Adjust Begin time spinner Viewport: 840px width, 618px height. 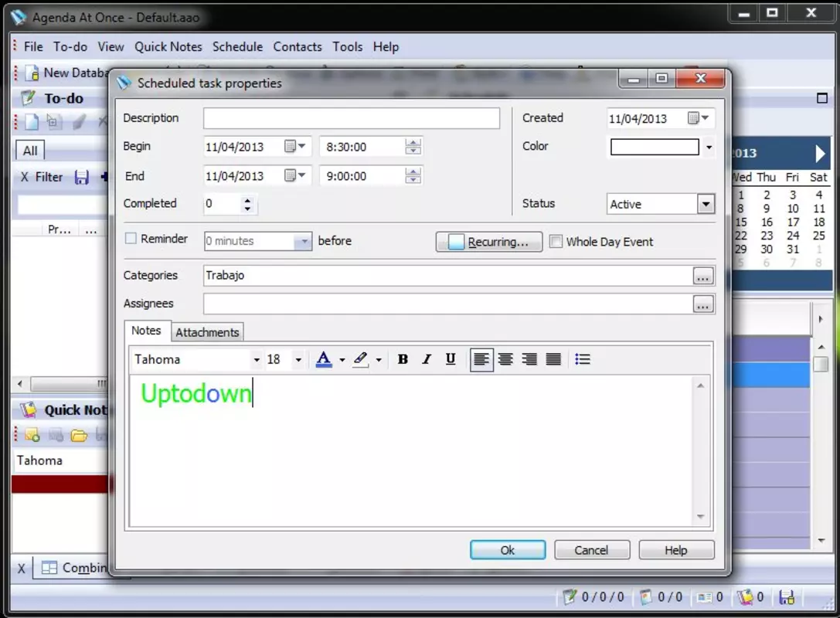tap(413, 146)
